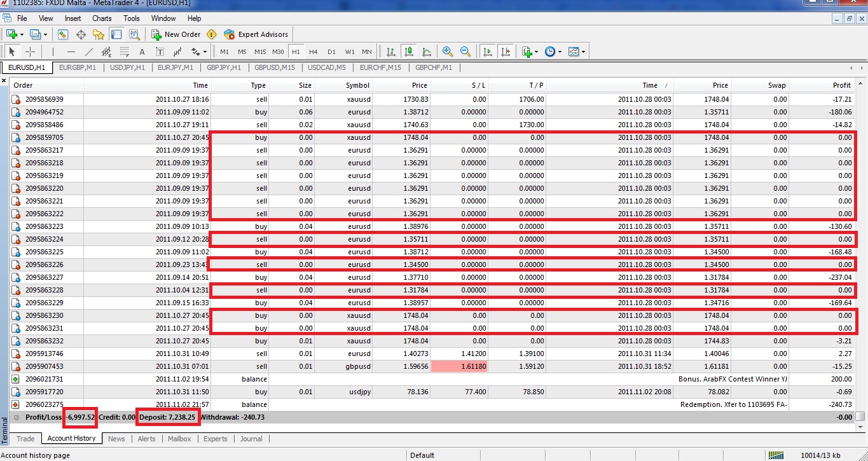Select the trendline drawing tool
Screen dimensions: 868x461
(88, 52)
